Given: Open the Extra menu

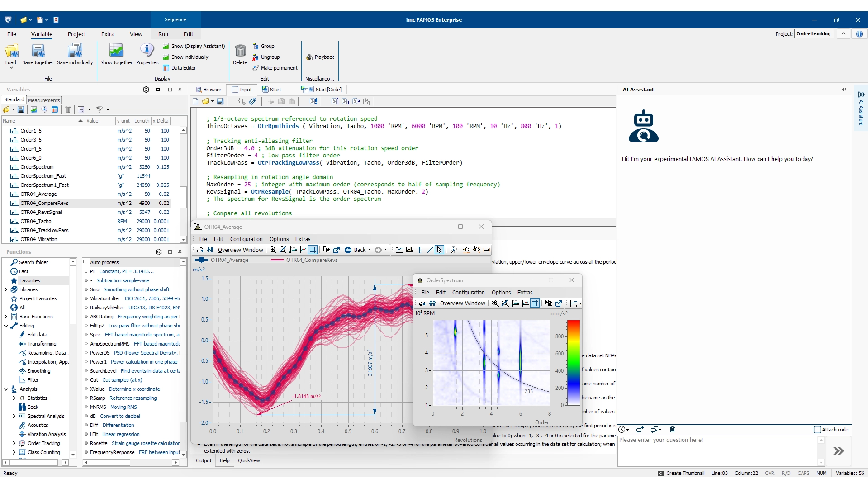Looking at the screenshot, I should pyautogui.click(x=108, y=34).
